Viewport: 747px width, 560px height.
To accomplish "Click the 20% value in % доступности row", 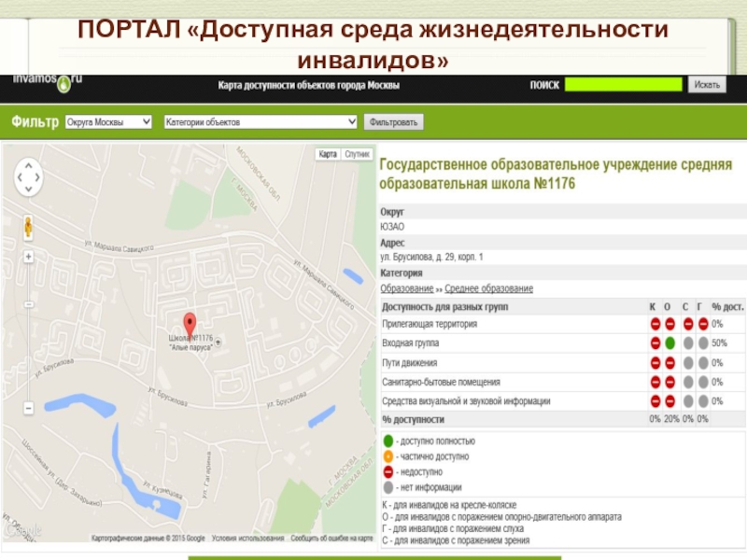I will (x=671, y=419).
